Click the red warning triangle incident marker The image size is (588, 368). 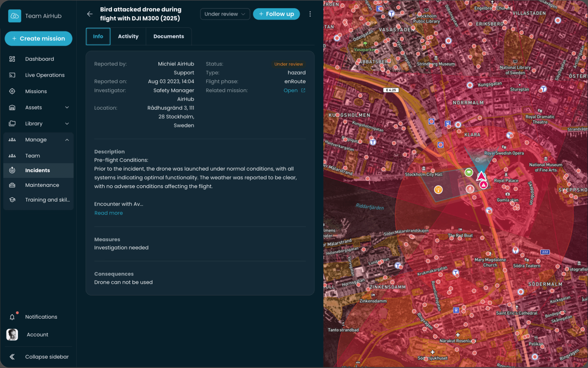coord(483,185)
